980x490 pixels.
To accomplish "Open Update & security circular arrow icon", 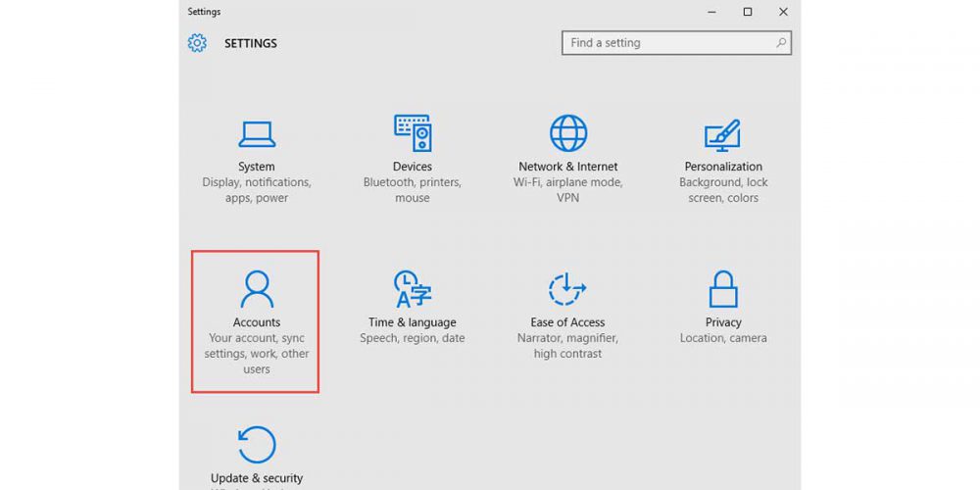I will [257, 444].
